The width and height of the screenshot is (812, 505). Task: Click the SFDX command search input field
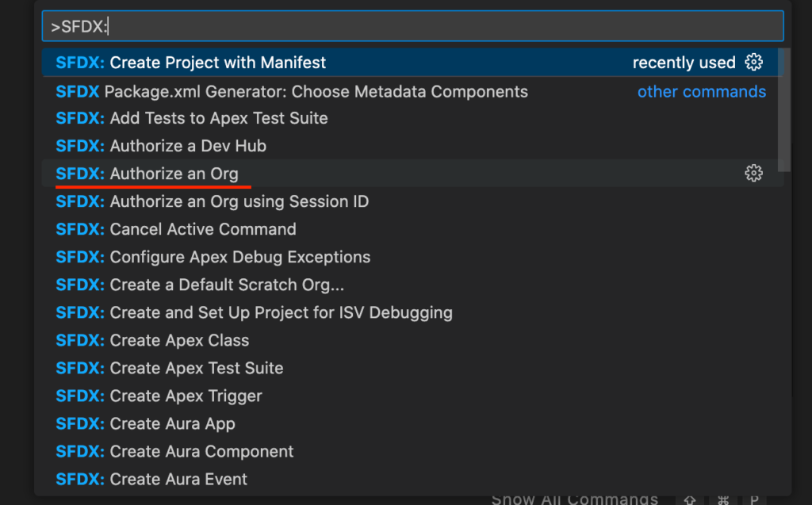[x=412, y=26]
